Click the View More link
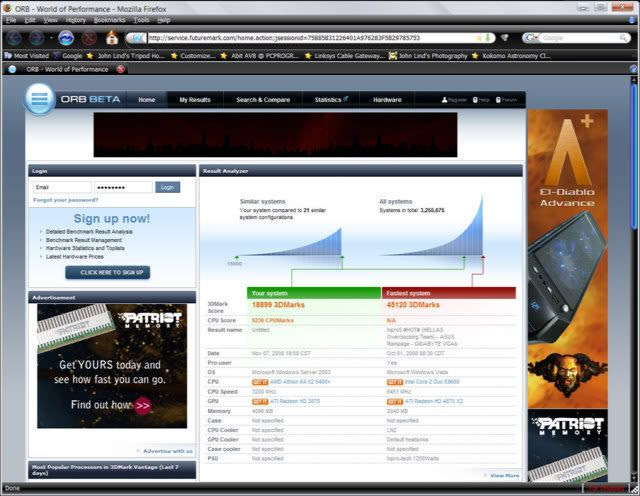 [504, 476]
